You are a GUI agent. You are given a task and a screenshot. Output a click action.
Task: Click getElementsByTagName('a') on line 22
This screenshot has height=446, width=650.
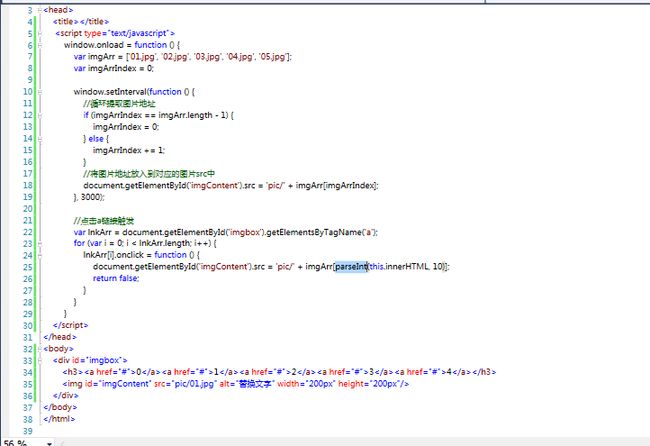click(321, 232)
